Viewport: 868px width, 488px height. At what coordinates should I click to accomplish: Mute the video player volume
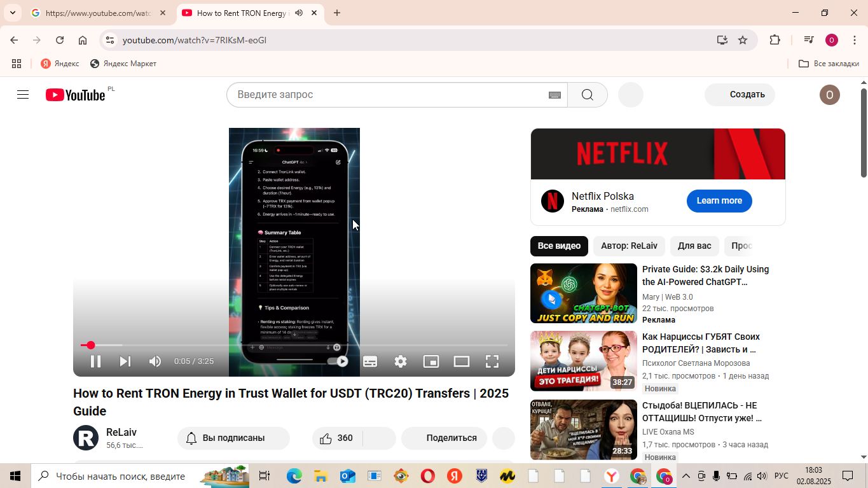click(x=155, y=361)
